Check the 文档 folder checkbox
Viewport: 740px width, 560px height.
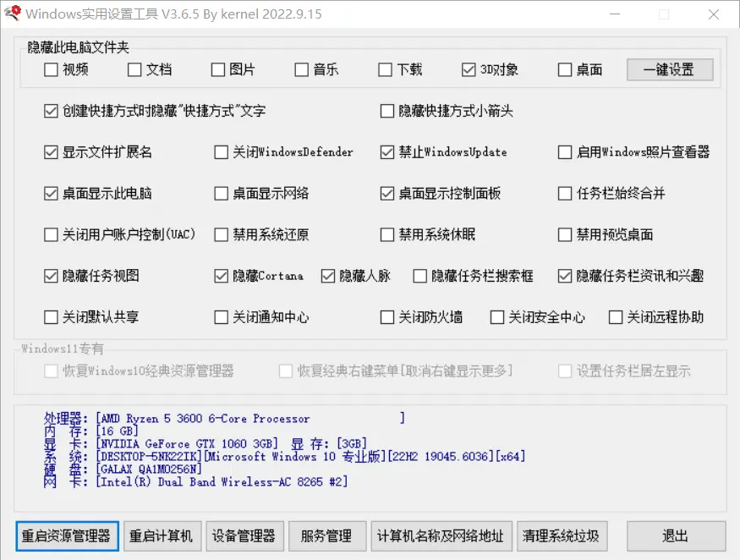(x=134, y=70)
